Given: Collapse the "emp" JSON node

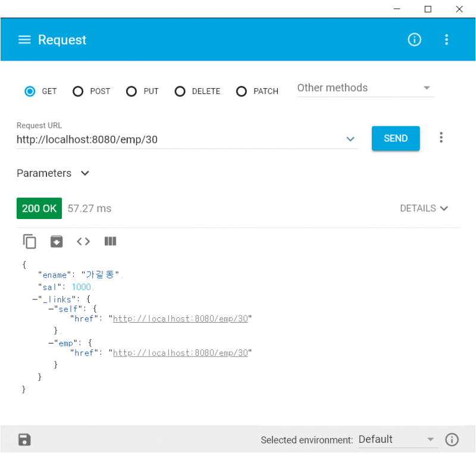Looking at the screenshot, I should click(51, 343).
